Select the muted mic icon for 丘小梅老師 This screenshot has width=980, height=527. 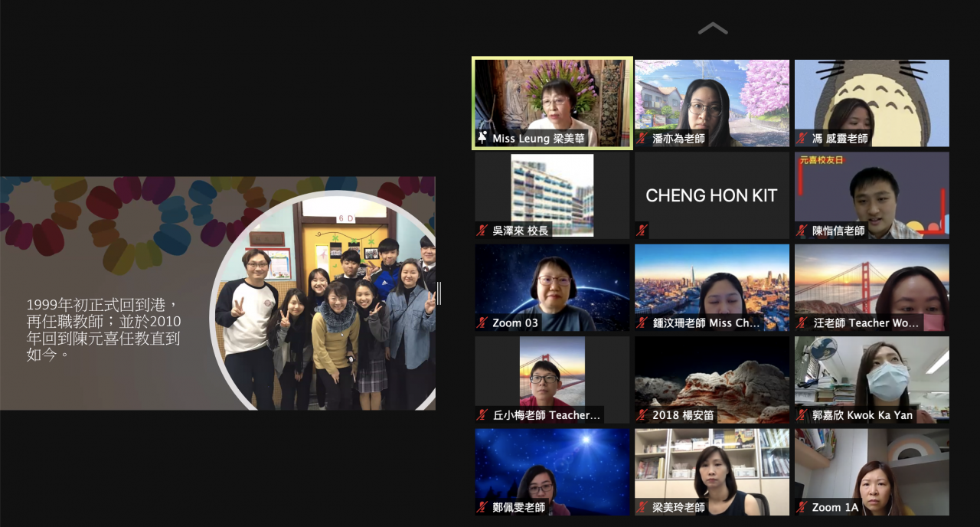coord(482,415)
